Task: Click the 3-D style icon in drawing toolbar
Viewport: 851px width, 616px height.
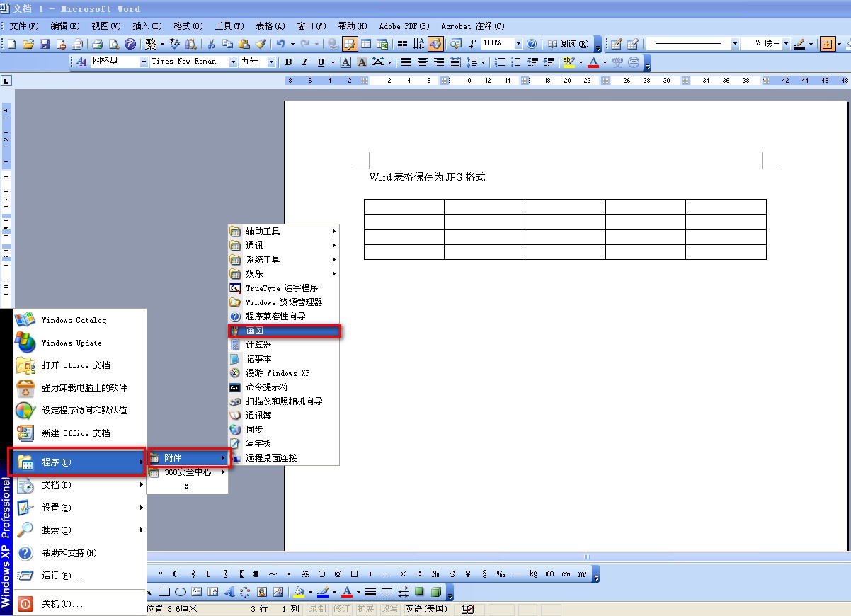Action: click(x=436, y=592)
